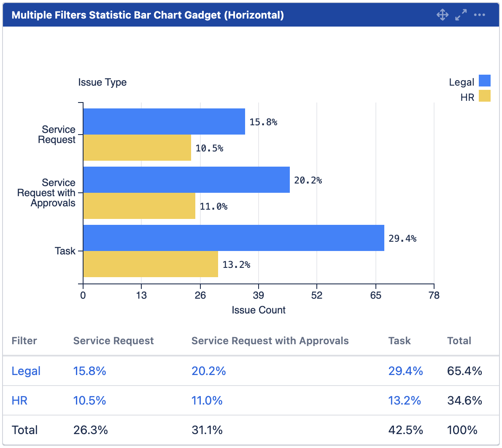Click Legal Service Request 15.8% link
502x448 pixels.
click(89, 371)
